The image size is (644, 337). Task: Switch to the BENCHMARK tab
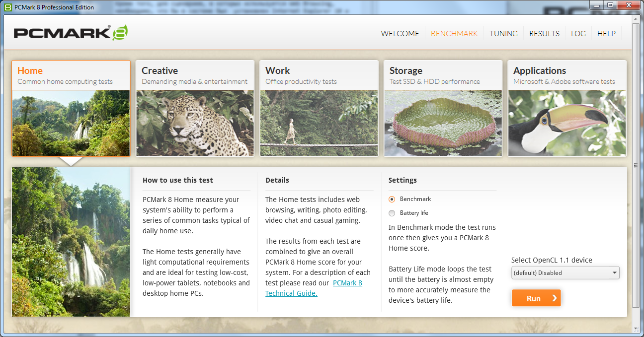454,34
